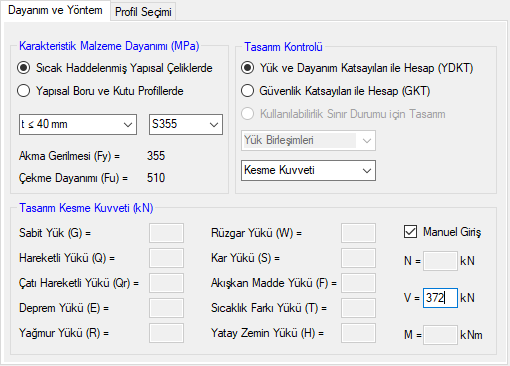
Task: Open the S355 steel grade dropdown
Action: point(186,124)
